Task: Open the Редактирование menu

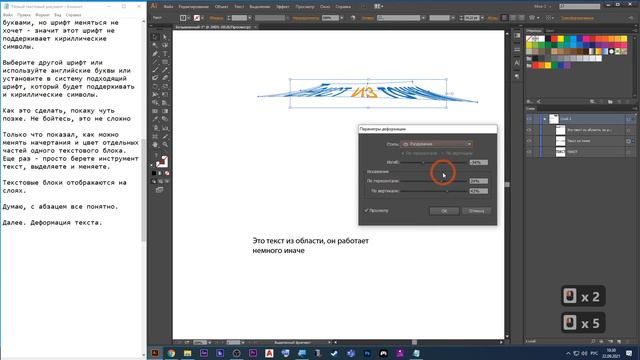Action: [193, 7]
